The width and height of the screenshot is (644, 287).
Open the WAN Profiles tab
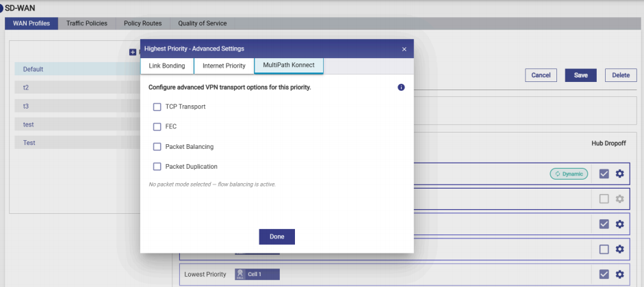point(31,23)
